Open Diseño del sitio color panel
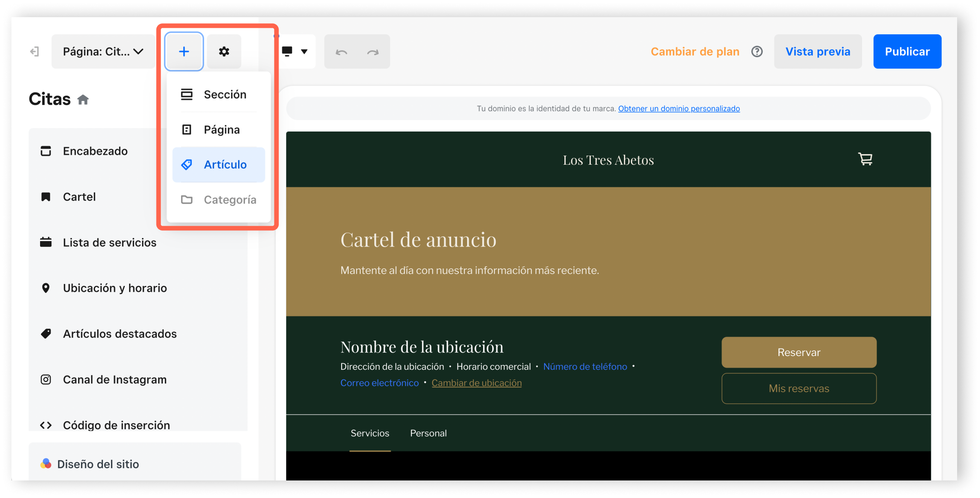980x498 pixels. pos(98,464)
